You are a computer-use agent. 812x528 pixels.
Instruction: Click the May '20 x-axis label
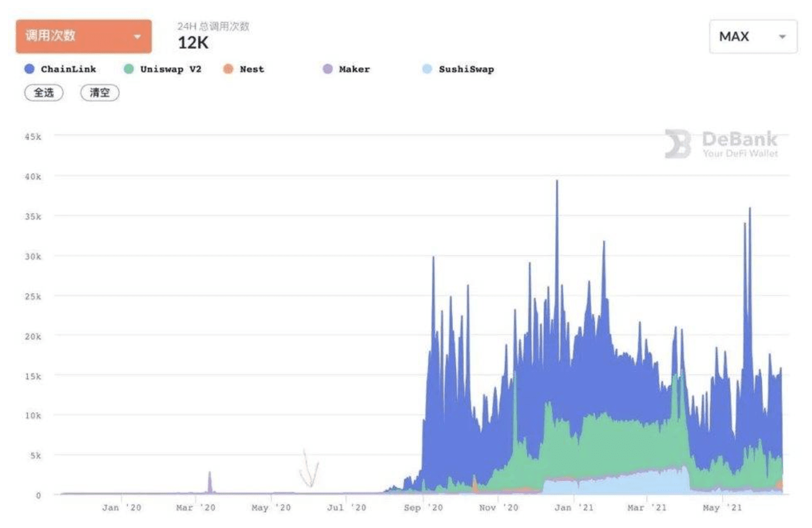tap(271, 508)
